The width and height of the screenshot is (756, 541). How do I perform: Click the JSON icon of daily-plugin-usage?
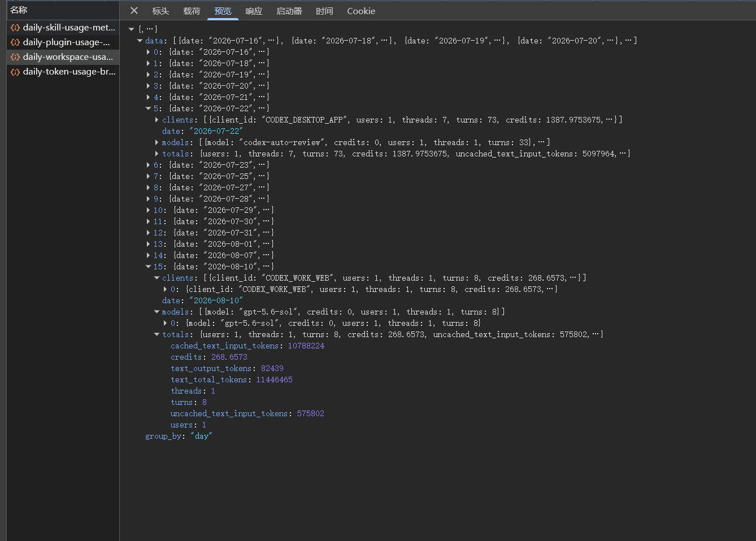pos(15,42)
